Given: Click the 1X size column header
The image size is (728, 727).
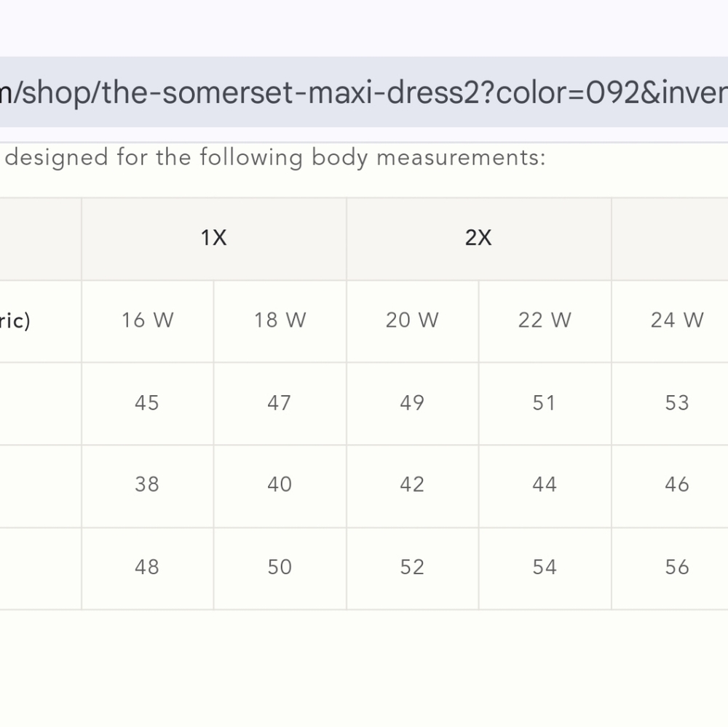Looking at the screenshot, I should coord(214,238).
